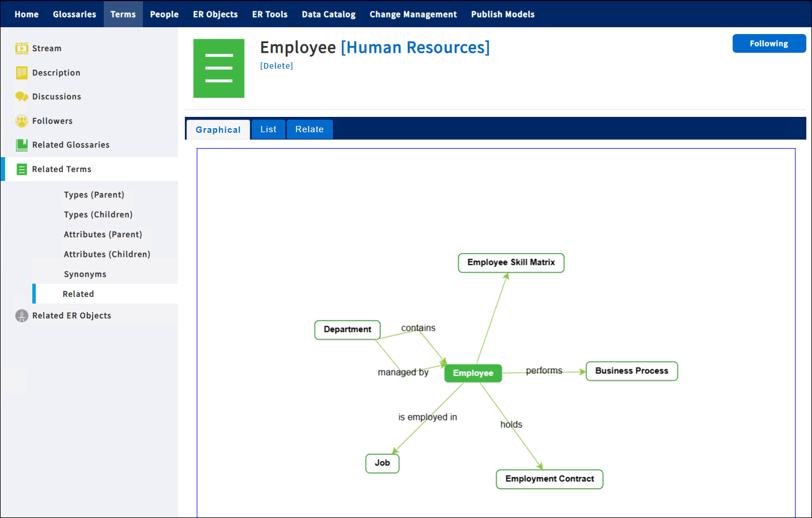Screen dimensions: 812x518
Task: Navigate to Data Catalog
Action: coord(329,14)
